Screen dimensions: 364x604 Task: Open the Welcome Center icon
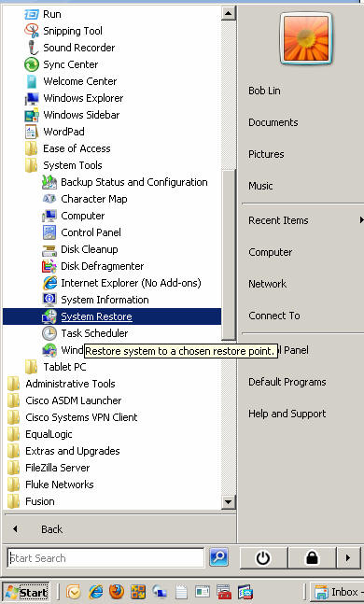point(32,81)
